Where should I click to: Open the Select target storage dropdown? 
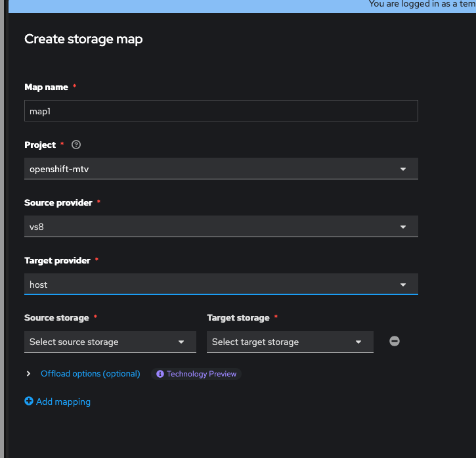[282, 342]
